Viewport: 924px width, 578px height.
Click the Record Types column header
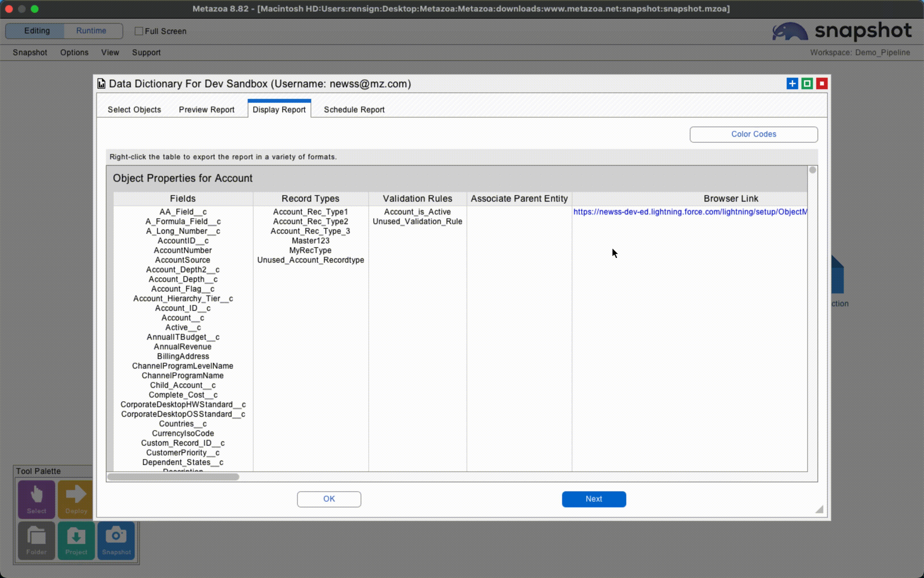pyautogui.click(x=311, y=199)
